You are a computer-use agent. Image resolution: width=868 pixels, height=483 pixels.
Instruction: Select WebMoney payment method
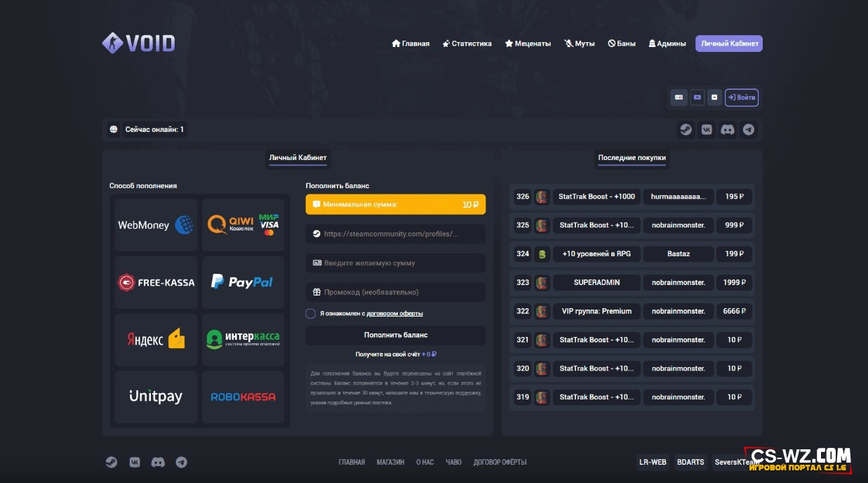pos(156,225)
